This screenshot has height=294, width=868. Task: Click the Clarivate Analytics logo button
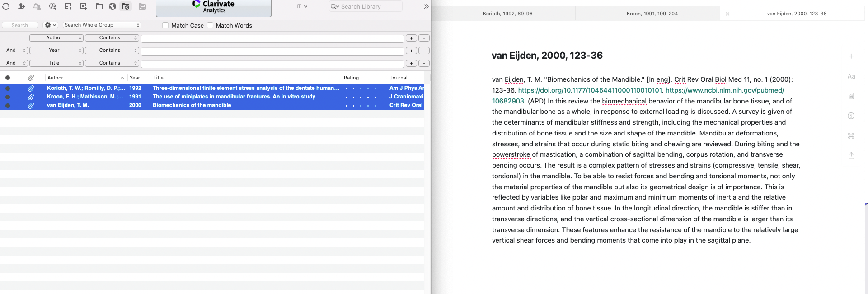pos(214,8)
